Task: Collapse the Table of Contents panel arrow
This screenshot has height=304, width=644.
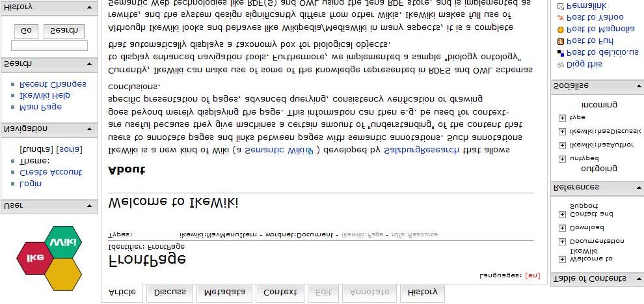Action: (639, 279)
